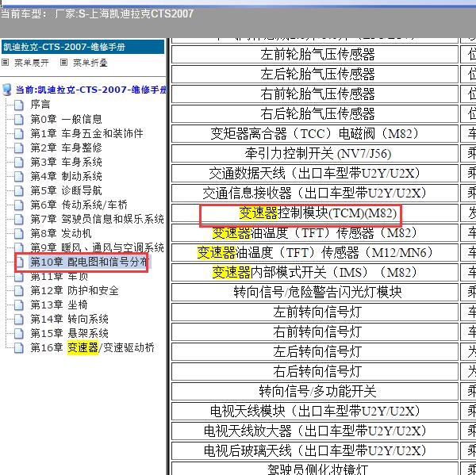Click the 菜单展开 expand-all icon
Viewport: 476px width, 475px height.
tap(6, 63)
